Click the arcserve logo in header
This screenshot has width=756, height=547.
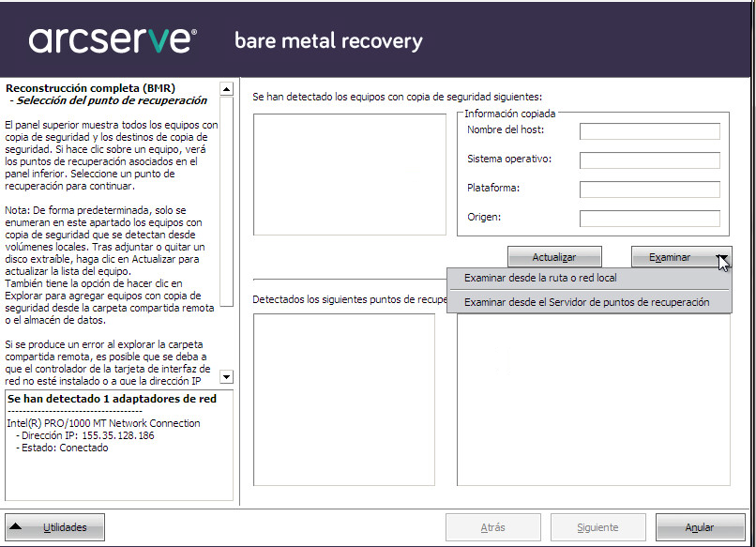pos(112,39)
